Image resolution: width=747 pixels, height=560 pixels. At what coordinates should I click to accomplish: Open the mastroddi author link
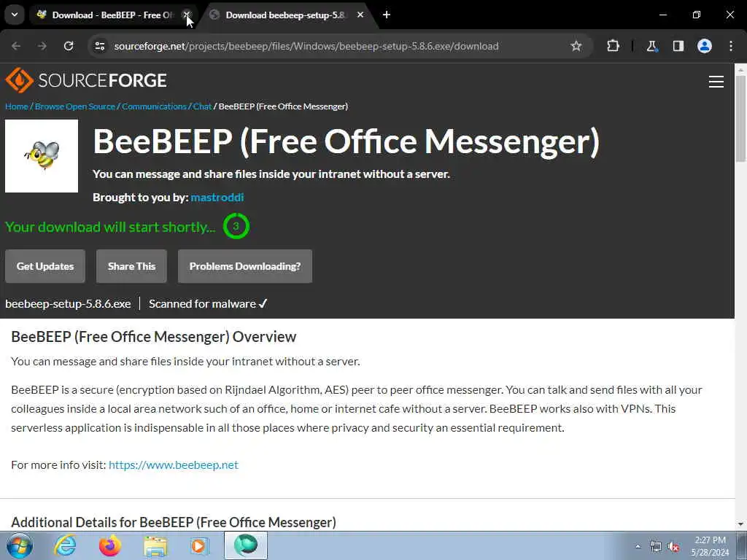click(x=217, y=197)
